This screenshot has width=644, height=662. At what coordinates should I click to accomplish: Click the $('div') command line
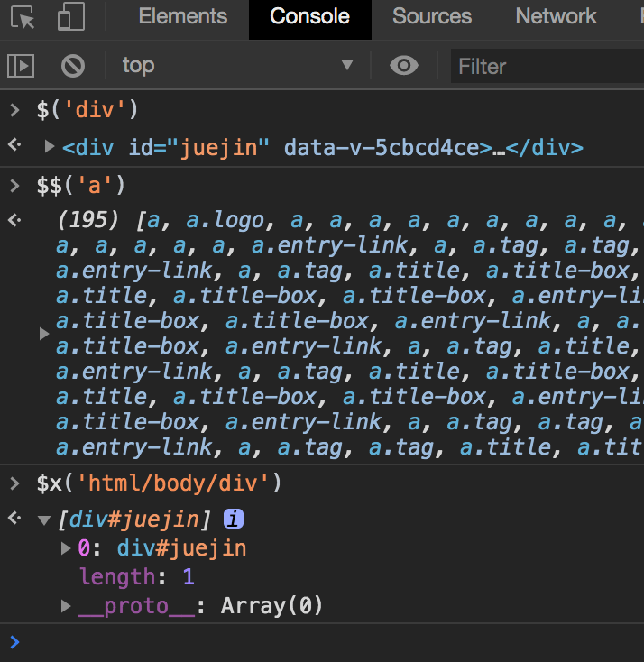click(x=87, y=110)
